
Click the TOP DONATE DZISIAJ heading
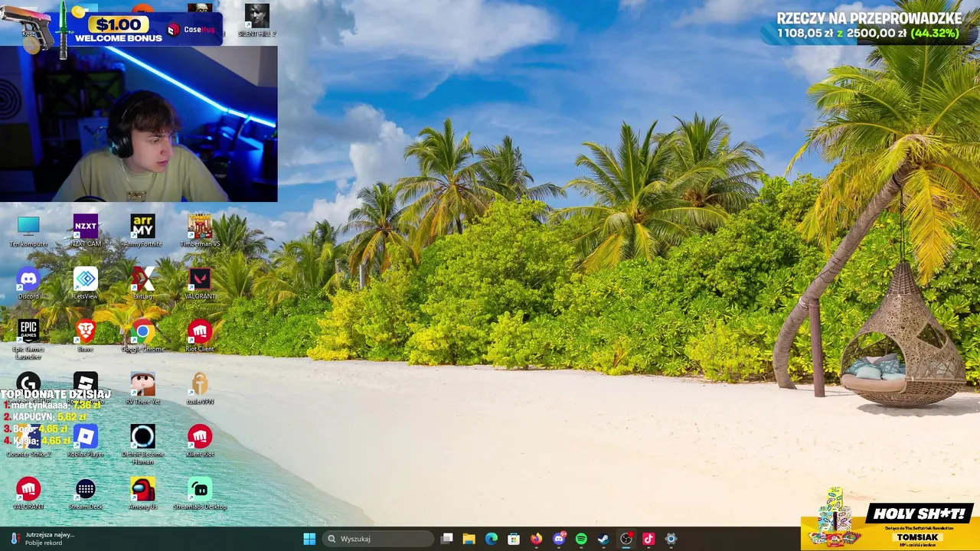[56, 394]
